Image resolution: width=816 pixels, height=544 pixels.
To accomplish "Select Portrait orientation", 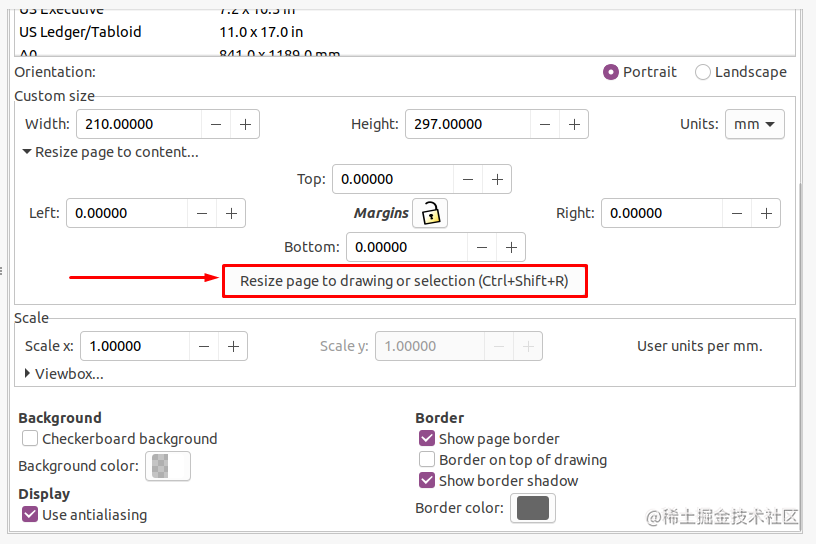I will point(640,72).
